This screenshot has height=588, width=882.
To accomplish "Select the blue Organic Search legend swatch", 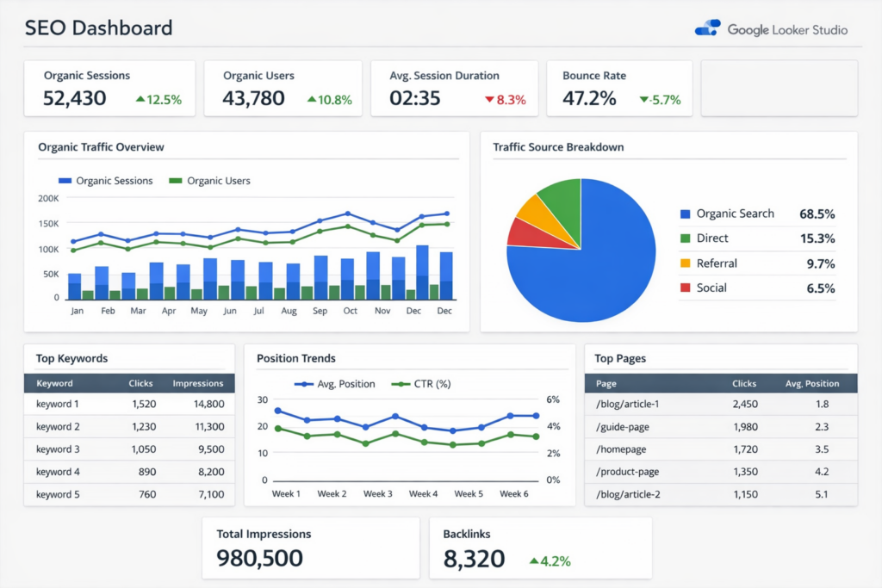I will 686,214.
